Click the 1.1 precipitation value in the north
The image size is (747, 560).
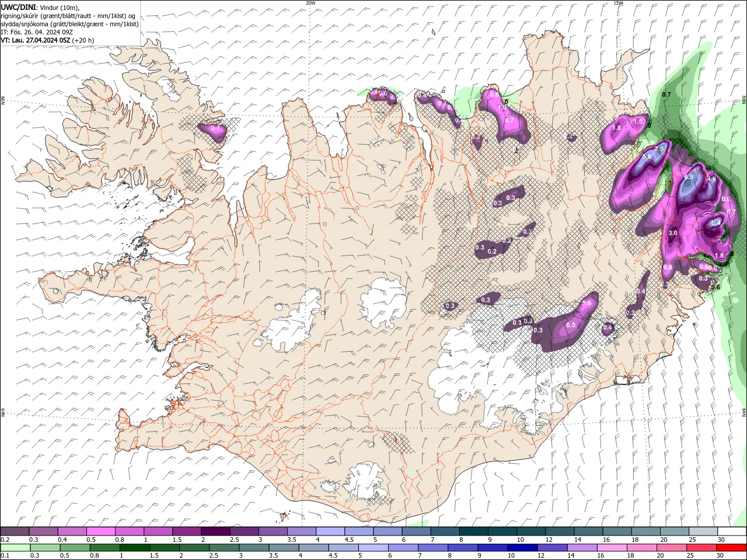pos(501,107)
